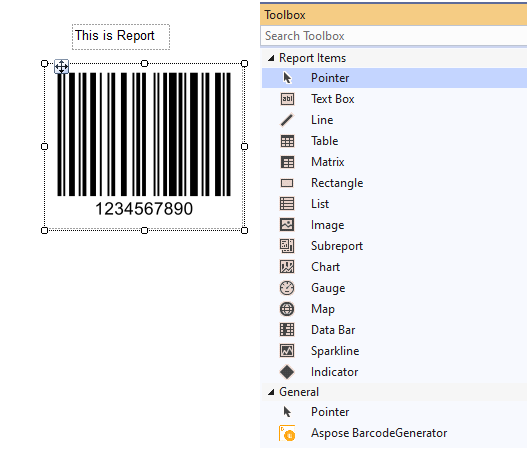The height and width of the screenshot is (460, 532).
Task: Collapse the Report Items section
Action: [271, 58]
